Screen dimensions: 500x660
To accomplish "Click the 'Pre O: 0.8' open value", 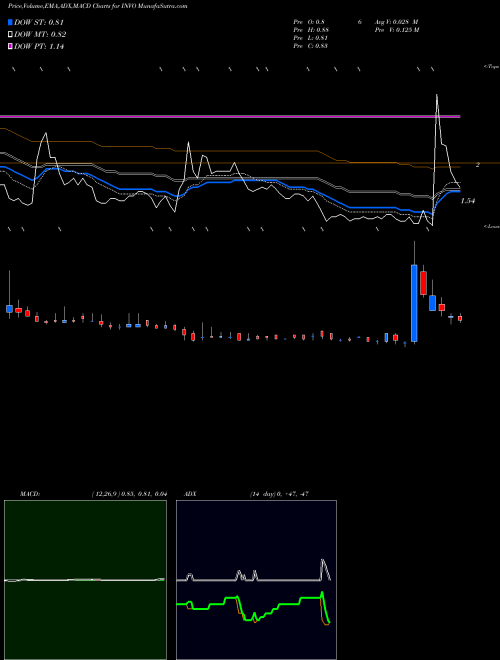I will click(x=309, y=22).
